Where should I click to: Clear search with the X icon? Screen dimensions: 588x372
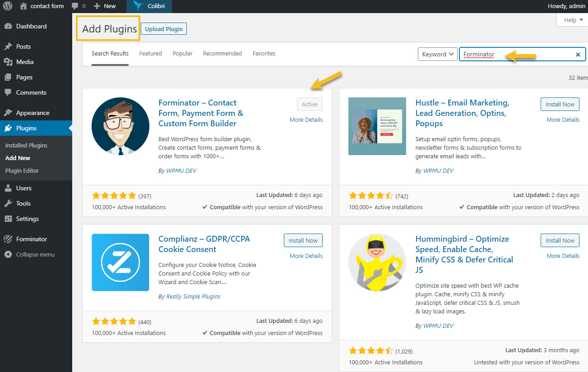578,55
